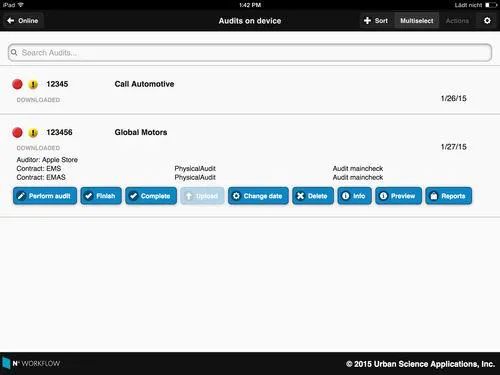This screenshot has height=375, width=500.
Task: Select audit number 123456
Action: tap(59, 132)
